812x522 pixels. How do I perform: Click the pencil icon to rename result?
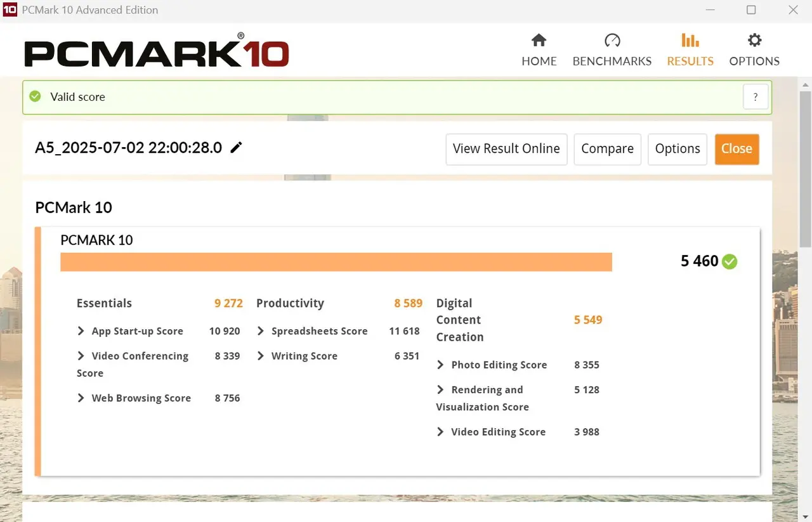(236, 148)
